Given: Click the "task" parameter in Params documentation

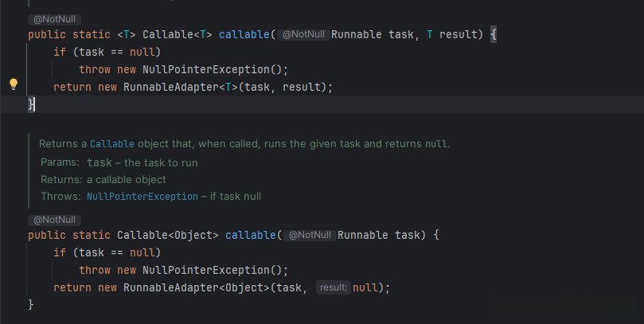Looking at the screenshot, I should pos(99,162).
